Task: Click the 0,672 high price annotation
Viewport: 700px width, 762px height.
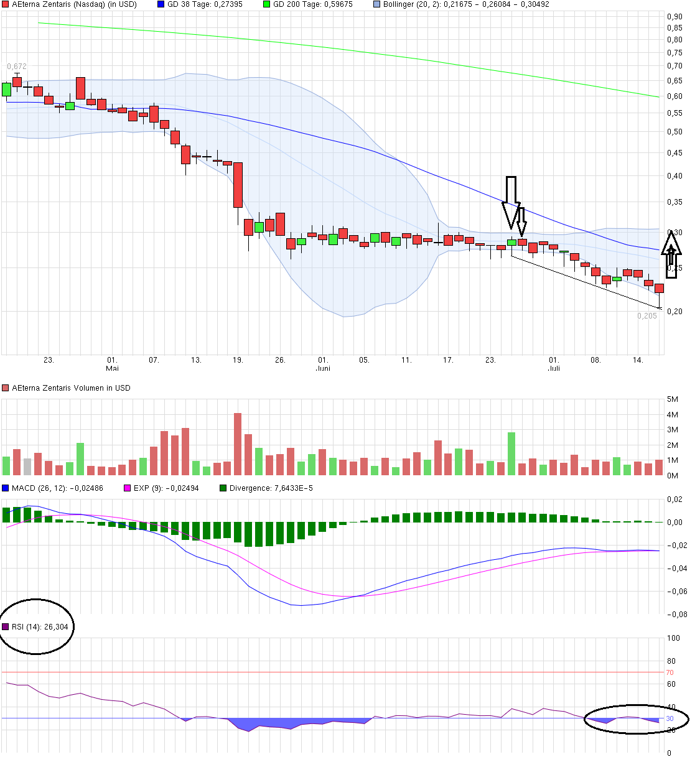Action: [x=17, y=67]
